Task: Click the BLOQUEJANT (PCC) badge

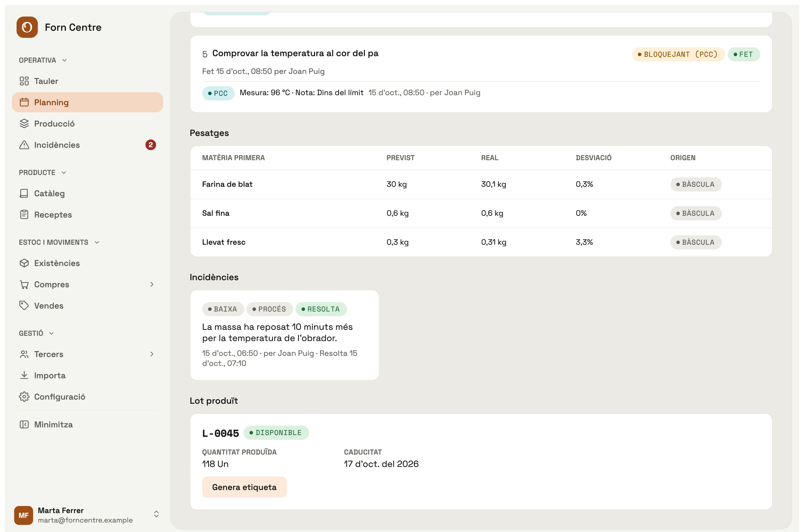Action: tap(678, 54)
